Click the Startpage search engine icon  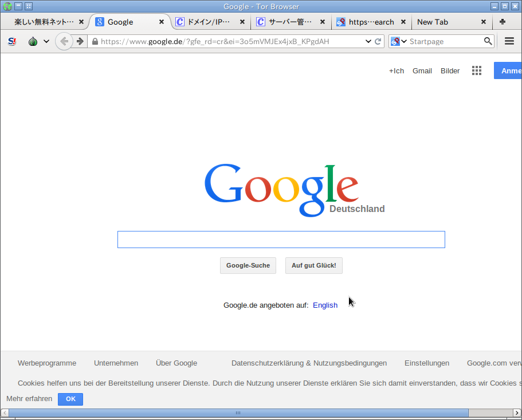tap(395, 41)
